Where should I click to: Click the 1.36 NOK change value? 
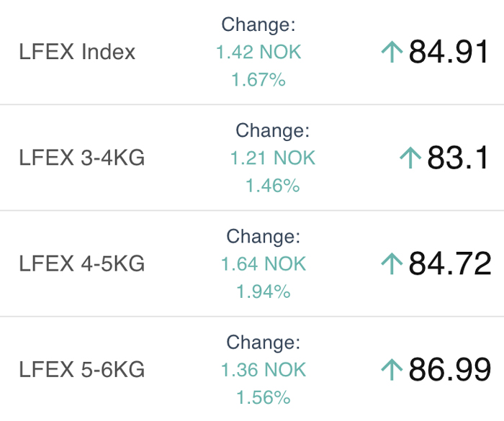264,370
